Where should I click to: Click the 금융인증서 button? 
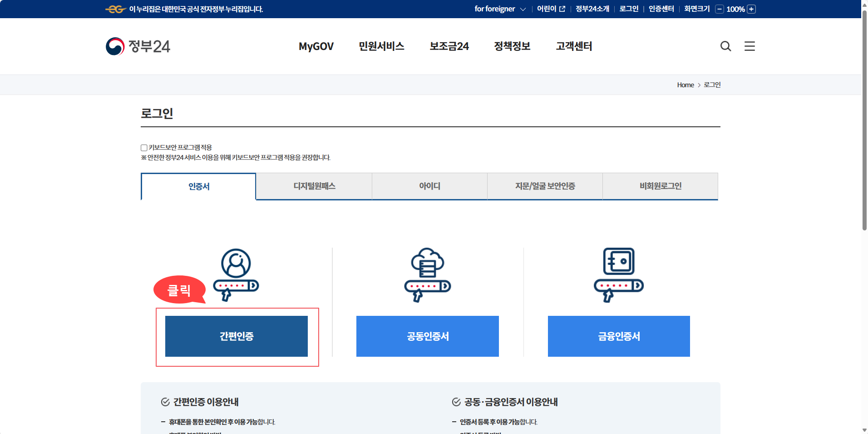coord(619,336)
